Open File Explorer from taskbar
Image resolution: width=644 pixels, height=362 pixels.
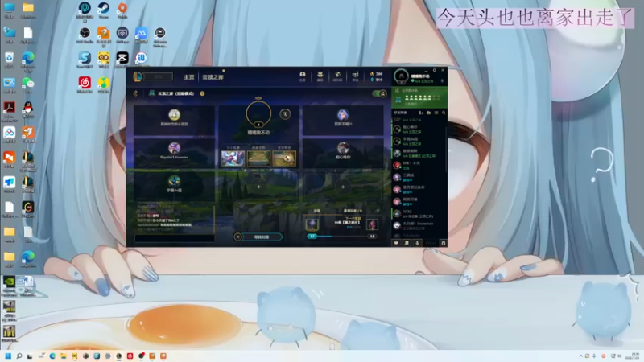64,356
